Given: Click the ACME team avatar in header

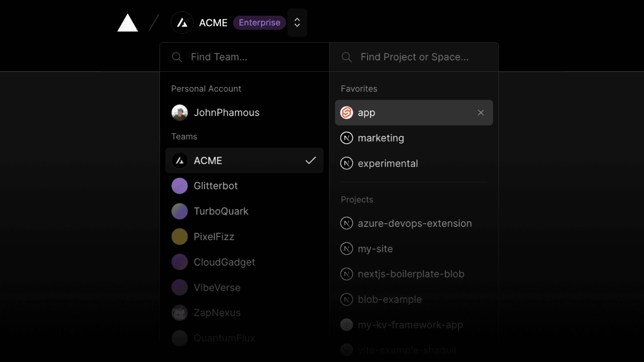Looking at the screenshot, I should click(x=182, y=23).
